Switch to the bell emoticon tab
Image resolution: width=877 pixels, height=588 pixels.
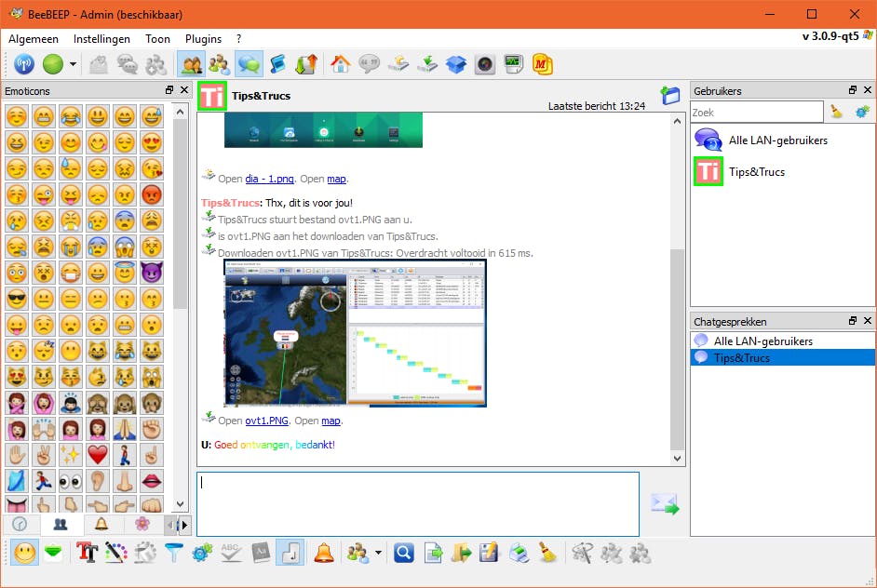click(x=101, y=525)
